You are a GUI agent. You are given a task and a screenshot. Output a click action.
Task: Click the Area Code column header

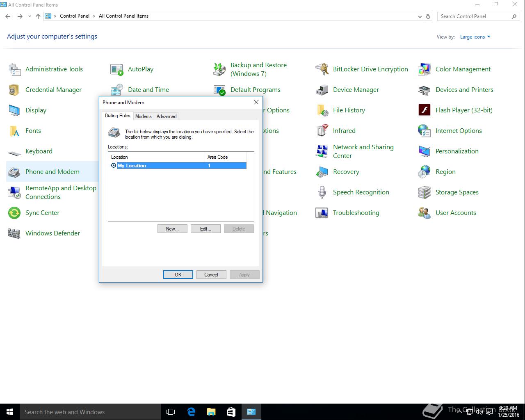225,157
